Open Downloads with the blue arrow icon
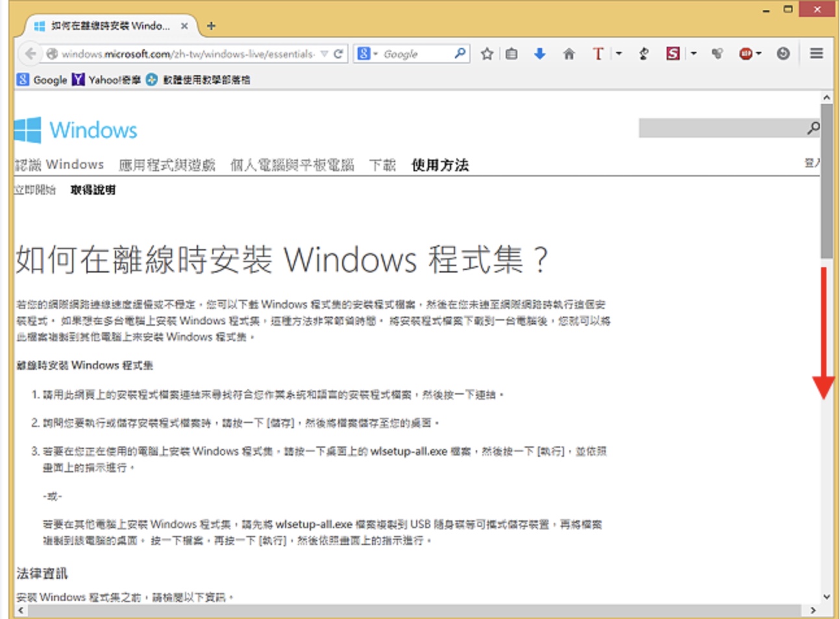The height and width of the screenshot is (619, 840). tap(539, 54)
